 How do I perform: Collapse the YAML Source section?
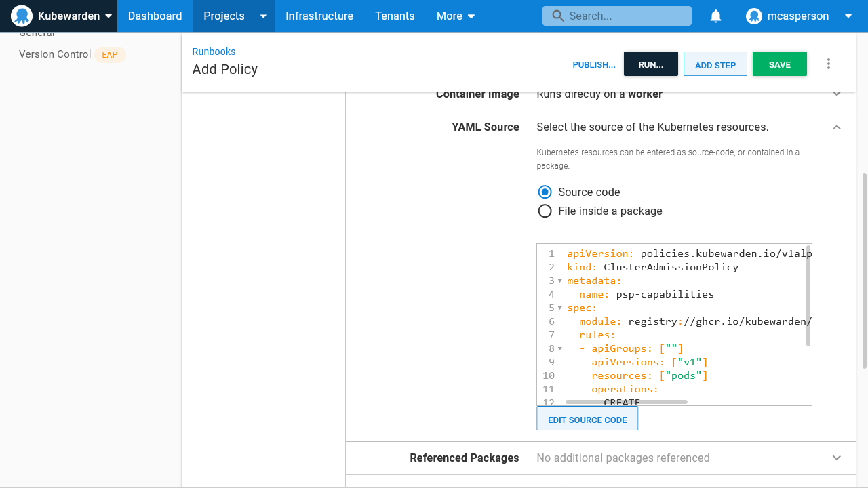click(x=837, y=127)
